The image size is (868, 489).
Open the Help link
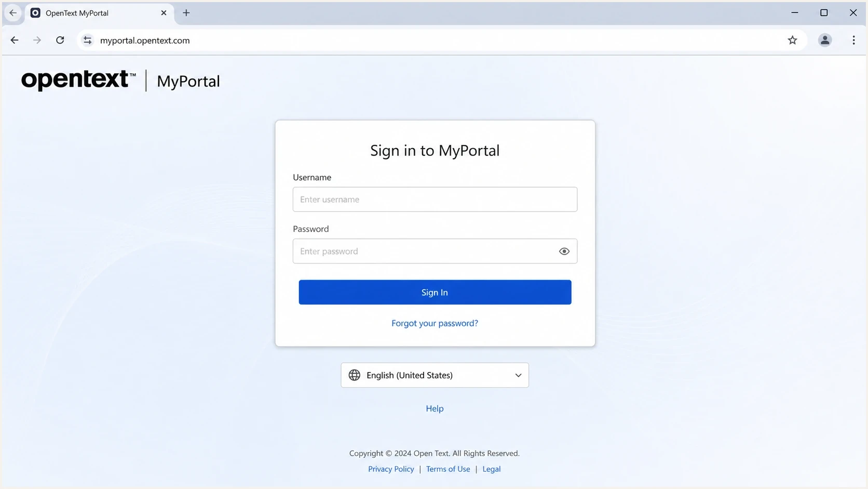435,408
